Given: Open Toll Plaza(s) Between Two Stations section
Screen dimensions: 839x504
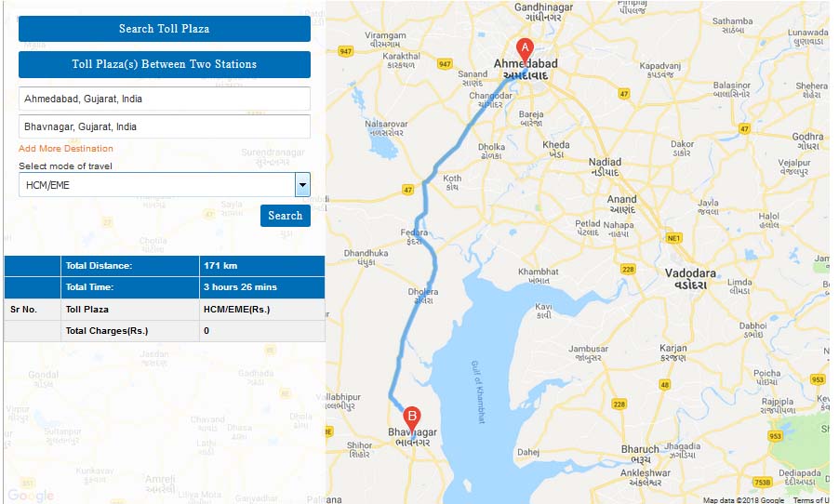Looking at the screenshot, I should point(165,64).
